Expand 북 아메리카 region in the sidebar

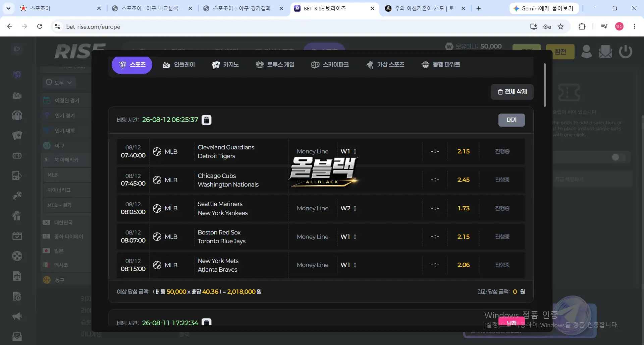point(67,160)
